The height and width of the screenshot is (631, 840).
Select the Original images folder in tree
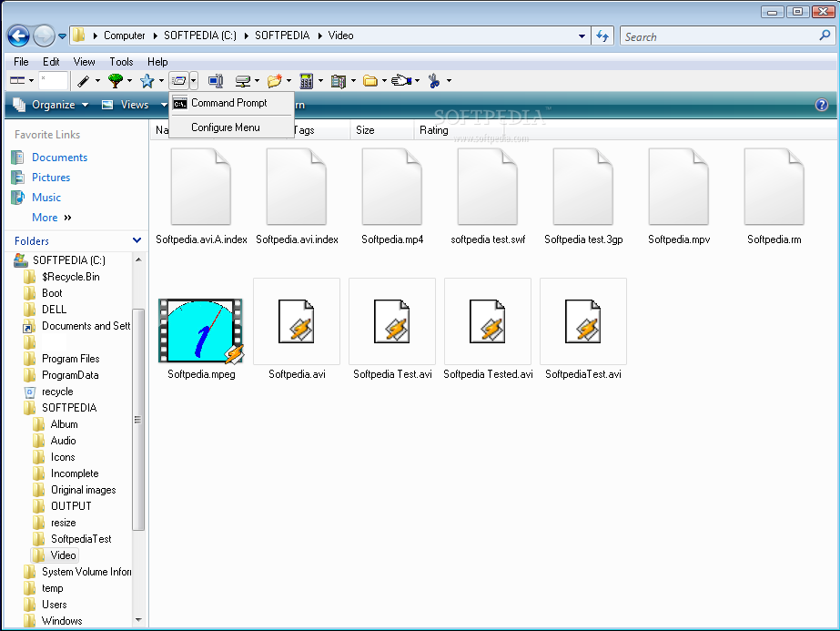[83, 490]
